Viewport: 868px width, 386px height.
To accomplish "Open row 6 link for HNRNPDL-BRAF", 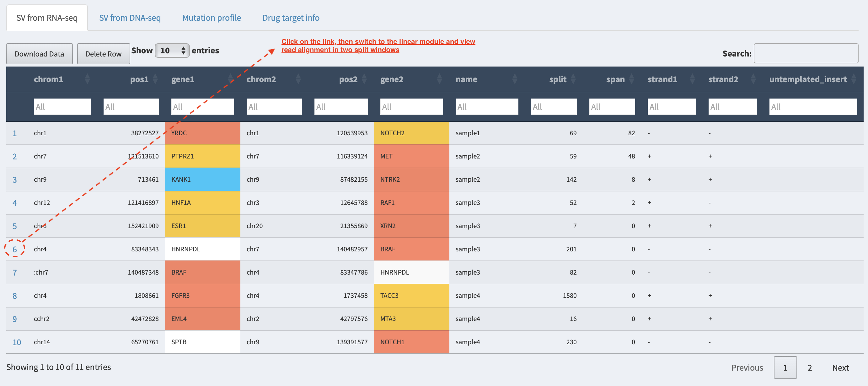I will click(x=15, y=249).
